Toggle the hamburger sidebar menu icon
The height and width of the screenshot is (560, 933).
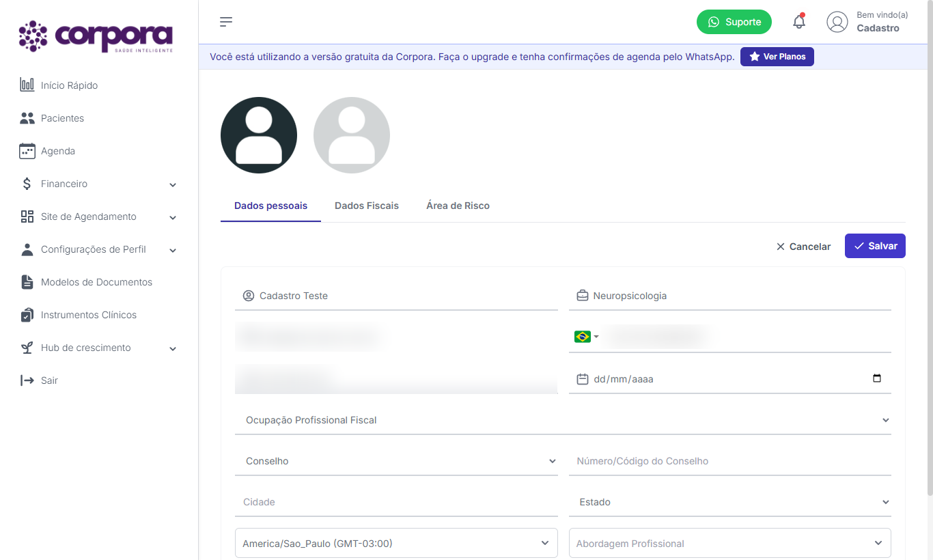coord(226,22)
